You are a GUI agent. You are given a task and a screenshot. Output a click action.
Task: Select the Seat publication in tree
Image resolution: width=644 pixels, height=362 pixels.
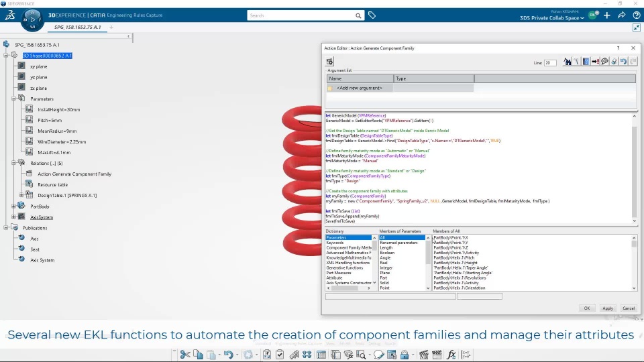click(x=35, y=249)
